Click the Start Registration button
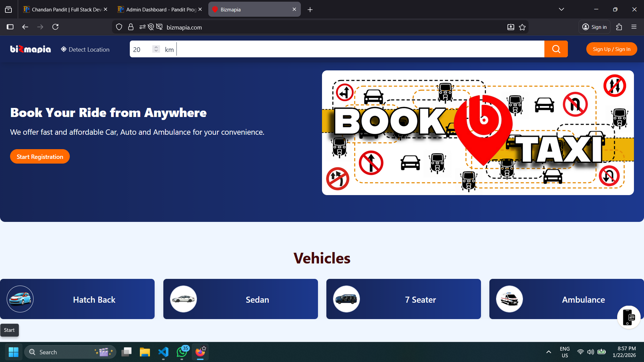 click(40, 156)
